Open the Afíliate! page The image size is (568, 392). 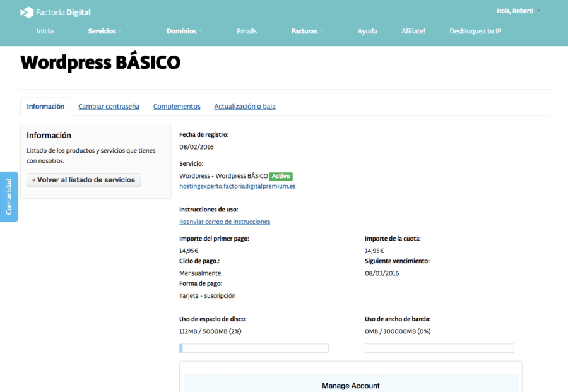pyautogui.click(x=413, y=31)
